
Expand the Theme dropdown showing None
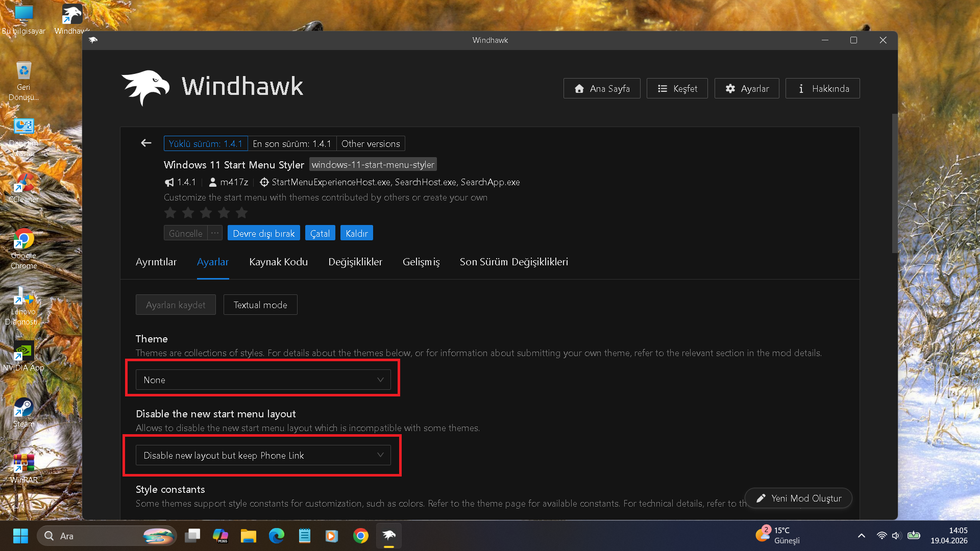[263, 380]
